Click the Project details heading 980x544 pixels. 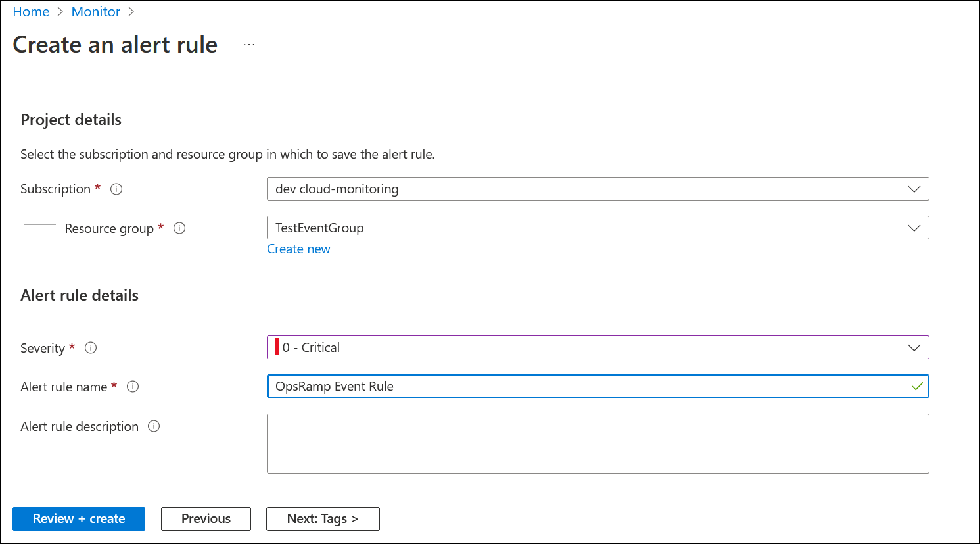pos(71,120)
